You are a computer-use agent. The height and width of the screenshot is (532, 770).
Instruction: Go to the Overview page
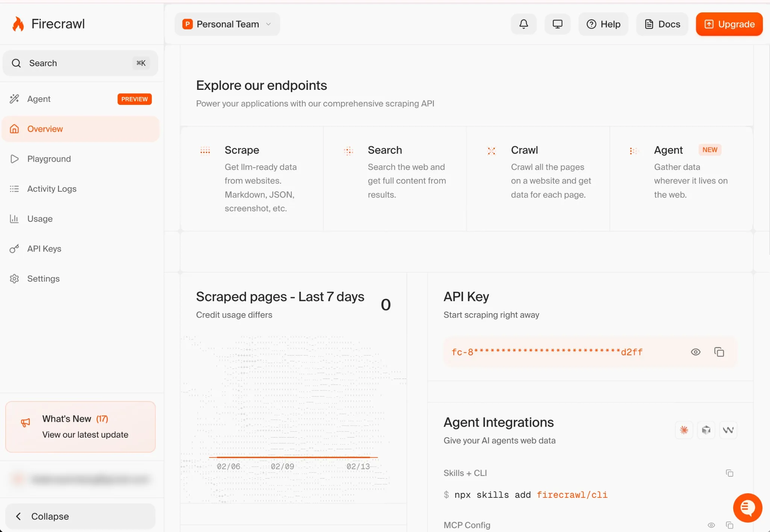coord(80,129)
